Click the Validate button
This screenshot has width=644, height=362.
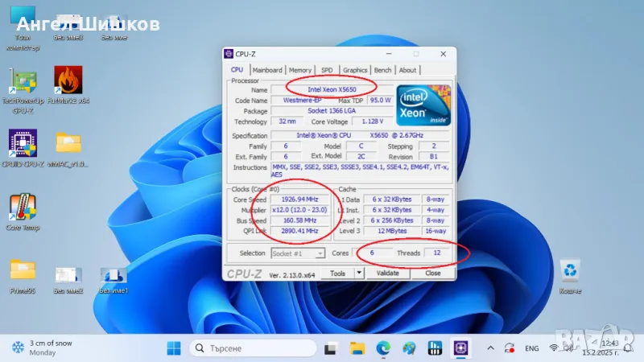[388, 273]
